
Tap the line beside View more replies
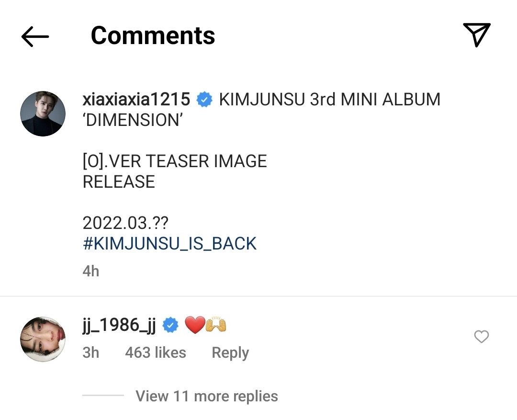[103, 395]
